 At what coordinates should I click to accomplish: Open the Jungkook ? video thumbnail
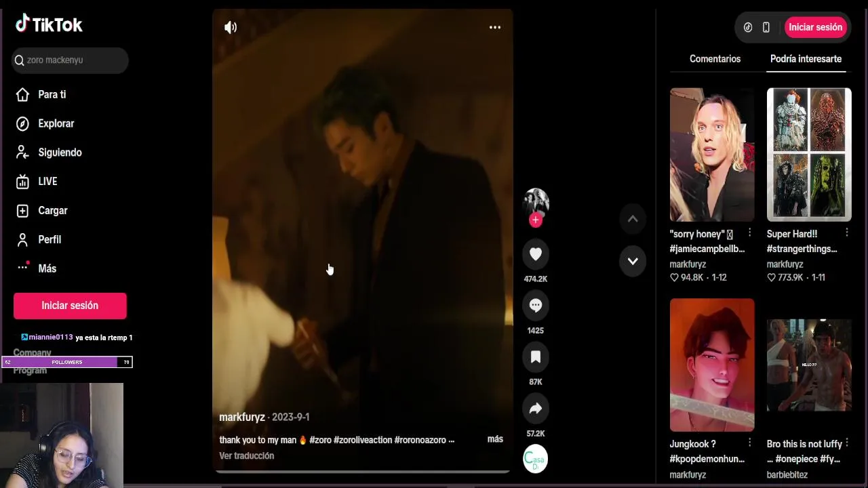click(x=712, y=365)
